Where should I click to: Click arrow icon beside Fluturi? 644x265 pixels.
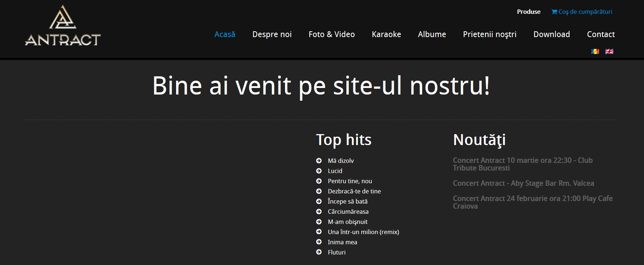pyautogui.click(x=319, y=252)
